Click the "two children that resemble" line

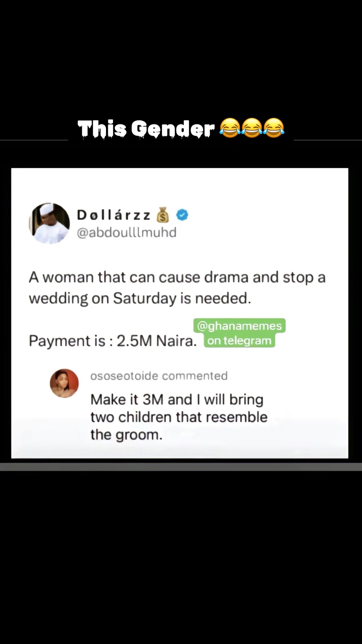coord(179,417)
